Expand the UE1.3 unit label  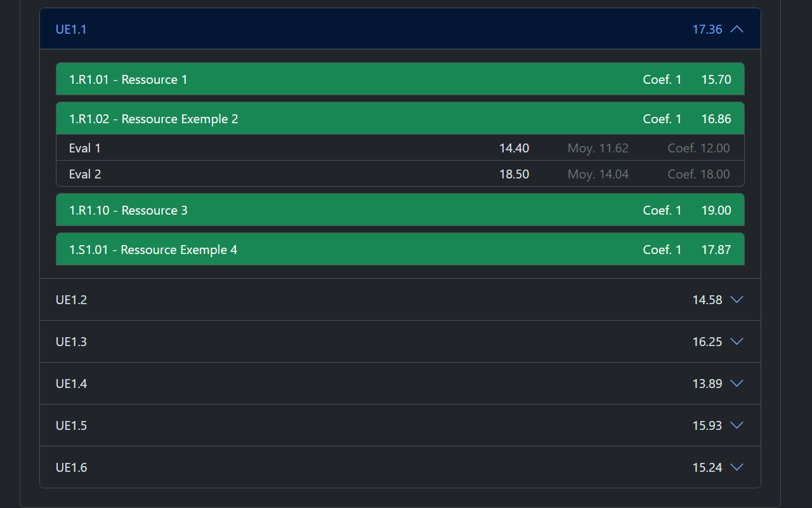(72, 342)
